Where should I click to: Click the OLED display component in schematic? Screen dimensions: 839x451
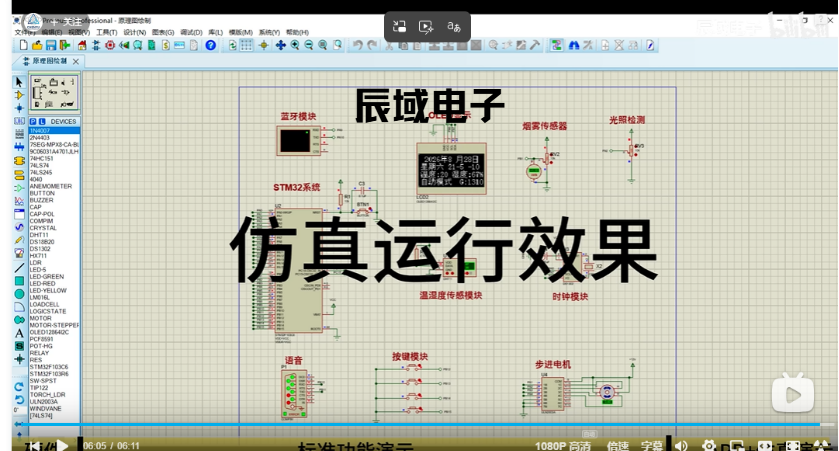tap(451, 169)
